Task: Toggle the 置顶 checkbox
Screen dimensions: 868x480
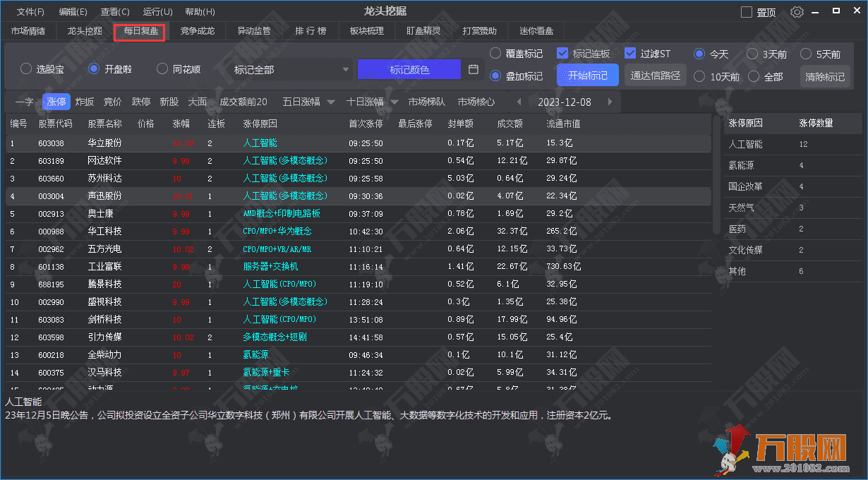Action: click(x=747, y=12)
